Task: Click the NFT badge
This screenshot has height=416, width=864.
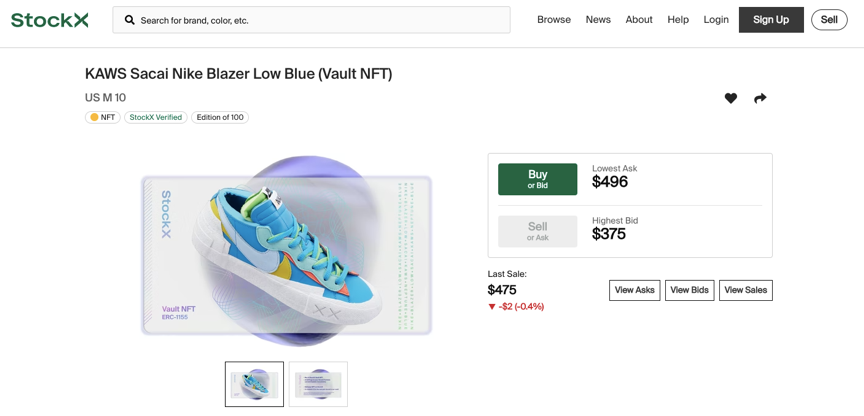Action: 103,118
